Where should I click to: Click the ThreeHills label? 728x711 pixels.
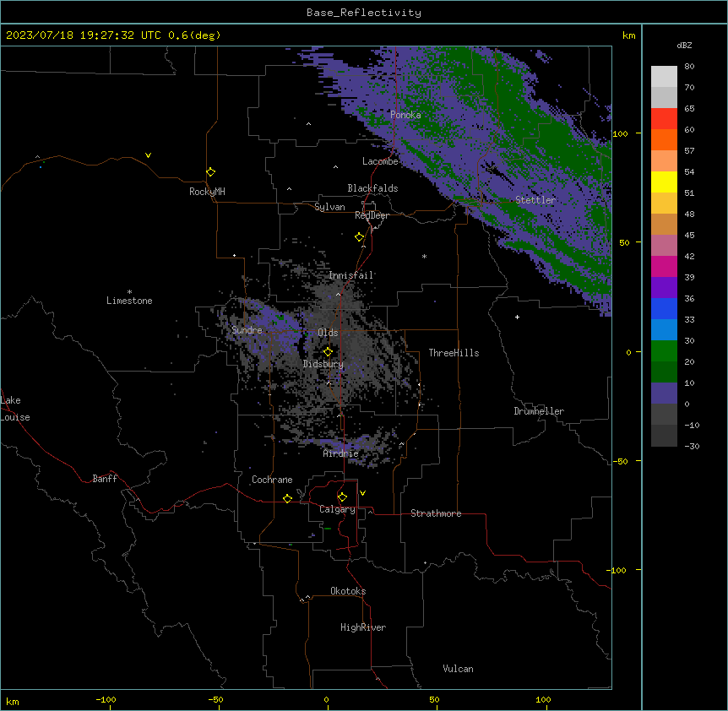454,353
